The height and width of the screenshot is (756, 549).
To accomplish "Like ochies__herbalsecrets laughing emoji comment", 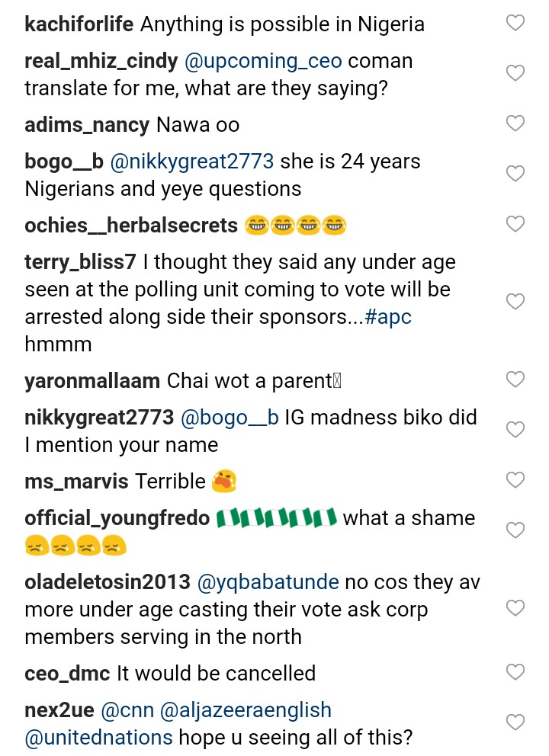I will tap(515, 224).
